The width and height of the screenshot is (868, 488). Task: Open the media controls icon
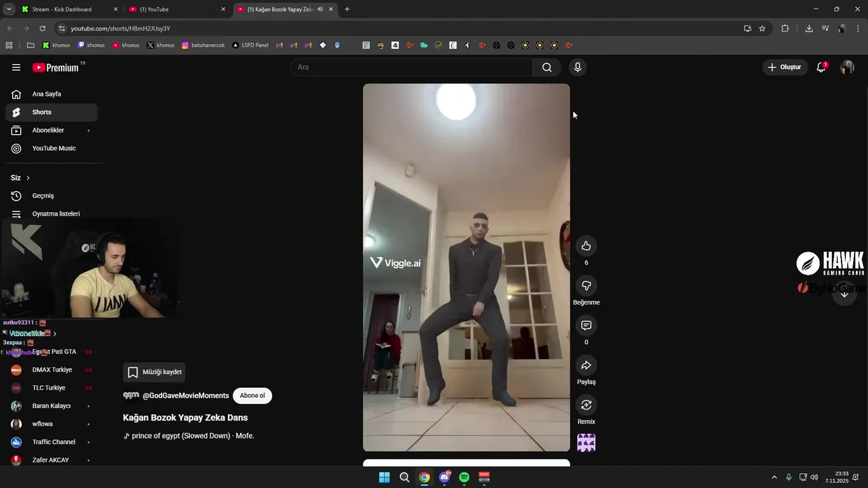tap(825, 28)
